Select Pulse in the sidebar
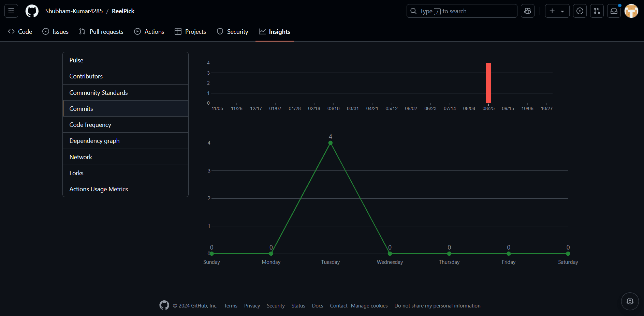Viewport: 644px width, 316px height. 126,60
